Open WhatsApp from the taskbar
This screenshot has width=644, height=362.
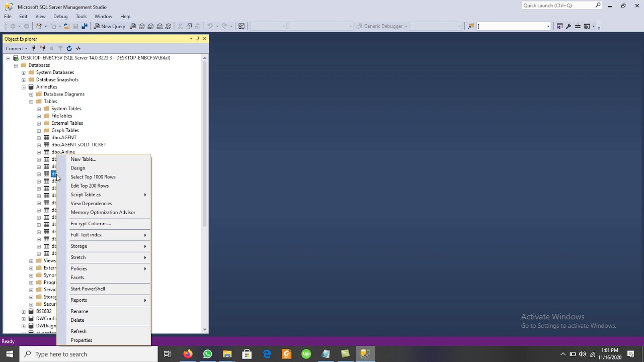(207, 354)
